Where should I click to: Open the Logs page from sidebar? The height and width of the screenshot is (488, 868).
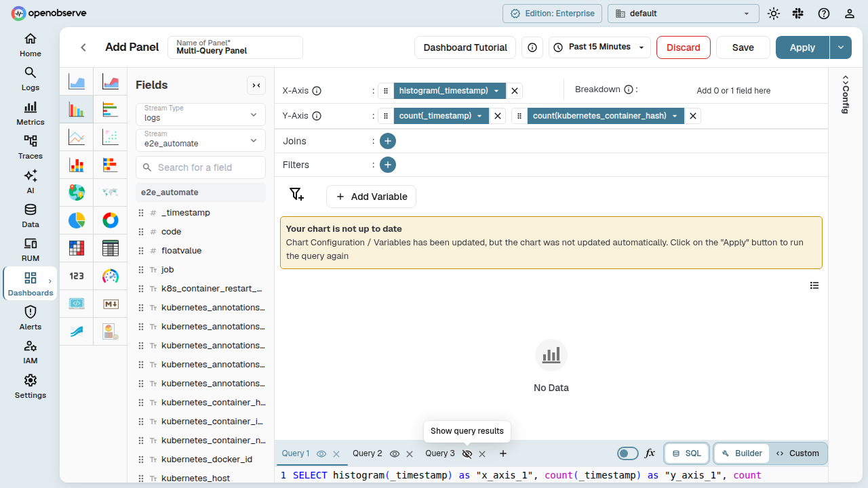coord(31,79)
